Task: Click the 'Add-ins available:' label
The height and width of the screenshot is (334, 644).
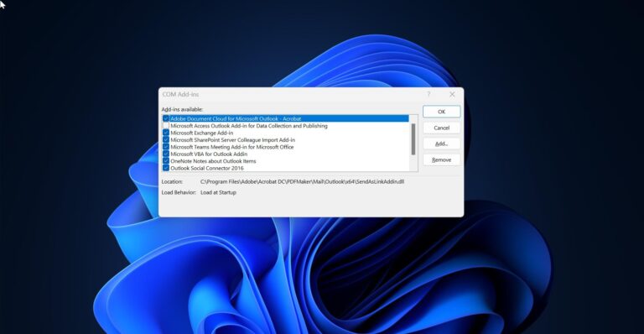Action: pos(182,109)
